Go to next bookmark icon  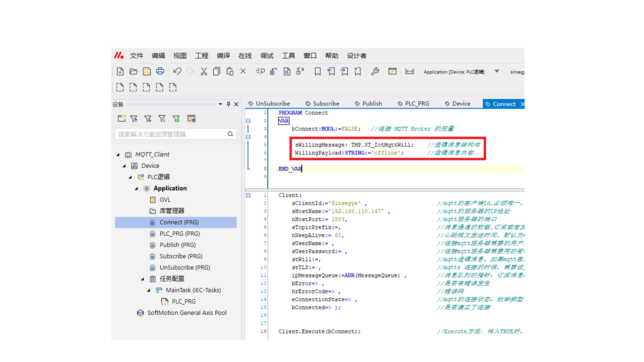tap(344, 71)
